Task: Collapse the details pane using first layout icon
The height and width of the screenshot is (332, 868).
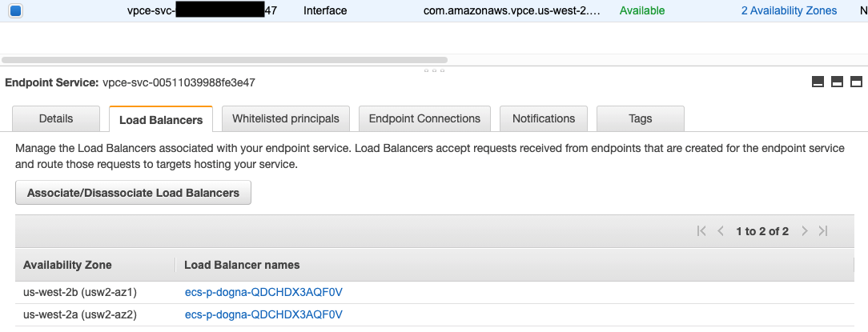Action: coord(818,82)
